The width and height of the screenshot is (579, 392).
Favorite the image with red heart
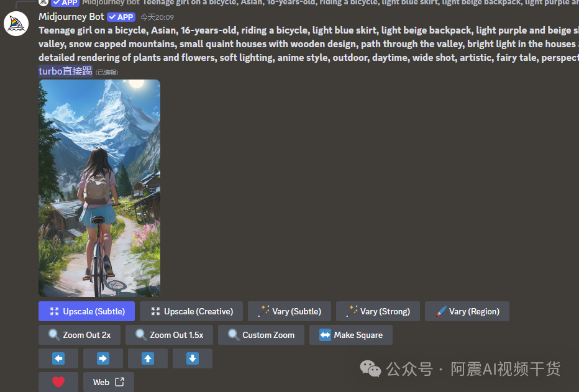pos(58,382)
